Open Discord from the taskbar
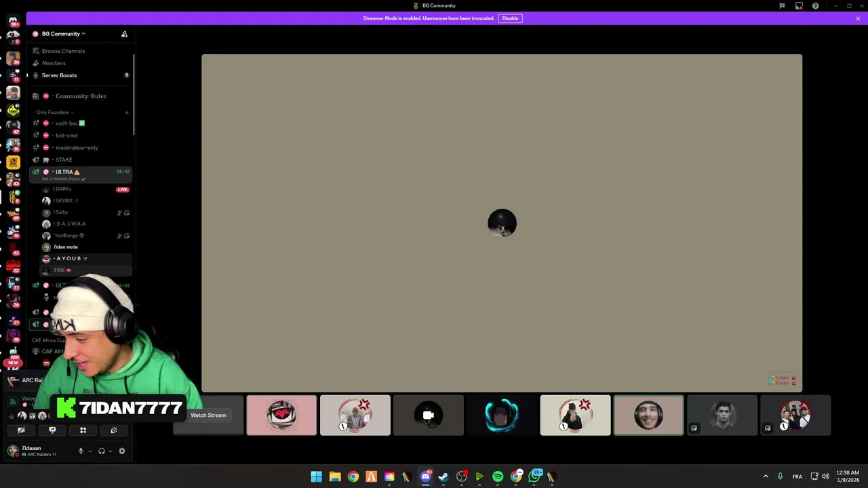 pos(426,476)
